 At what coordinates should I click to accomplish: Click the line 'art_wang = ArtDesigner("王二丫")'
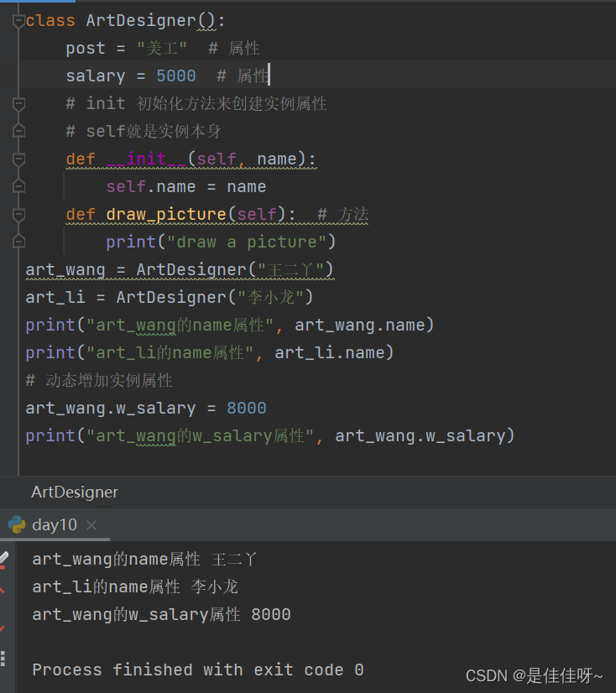click(179, 269)
